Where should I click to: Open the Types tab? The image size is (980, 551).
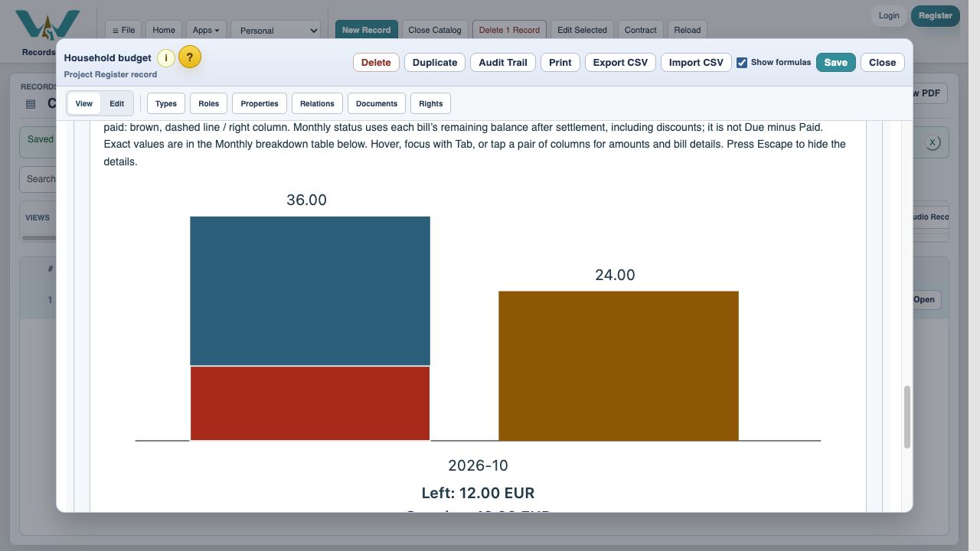[x=166, y=103]
